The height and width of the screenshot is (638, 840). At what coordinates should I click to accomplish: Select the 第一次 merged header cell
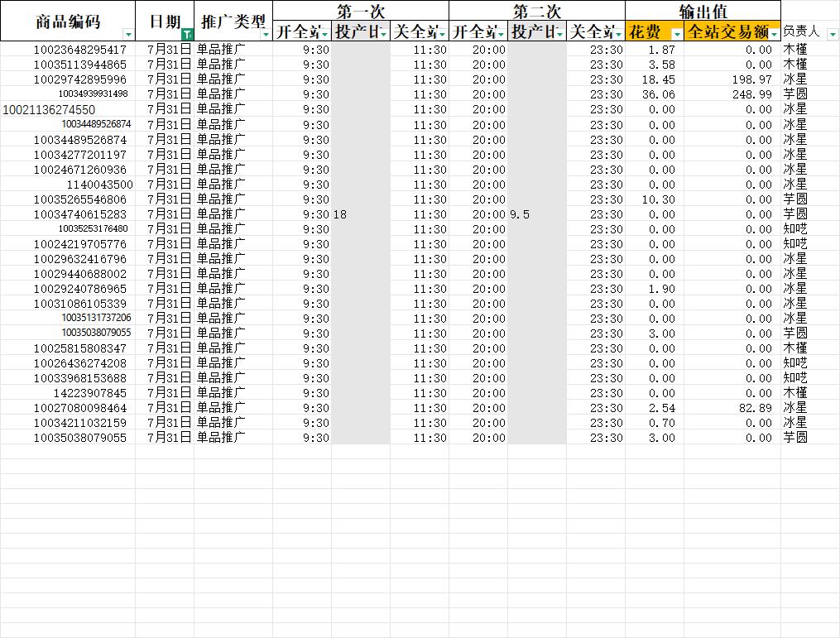pyautogui.click(x=361, y=11)
